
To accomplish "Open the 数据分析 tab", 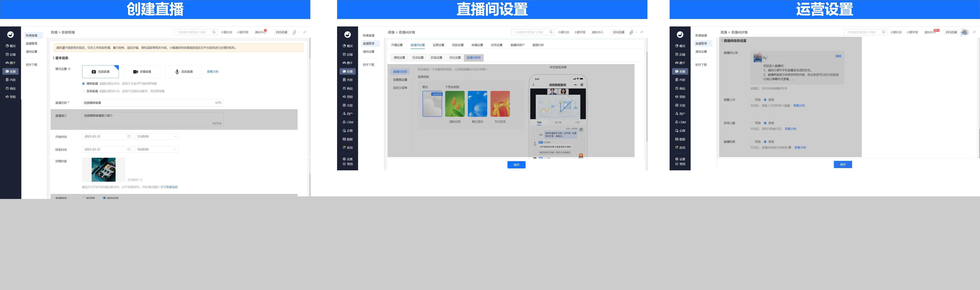I will (x=538, y=45).
